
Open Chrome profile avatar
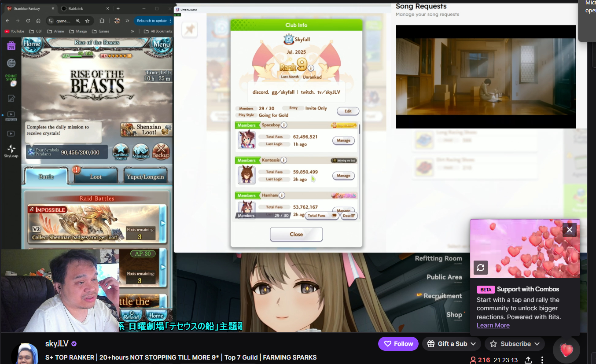[117, 21]
